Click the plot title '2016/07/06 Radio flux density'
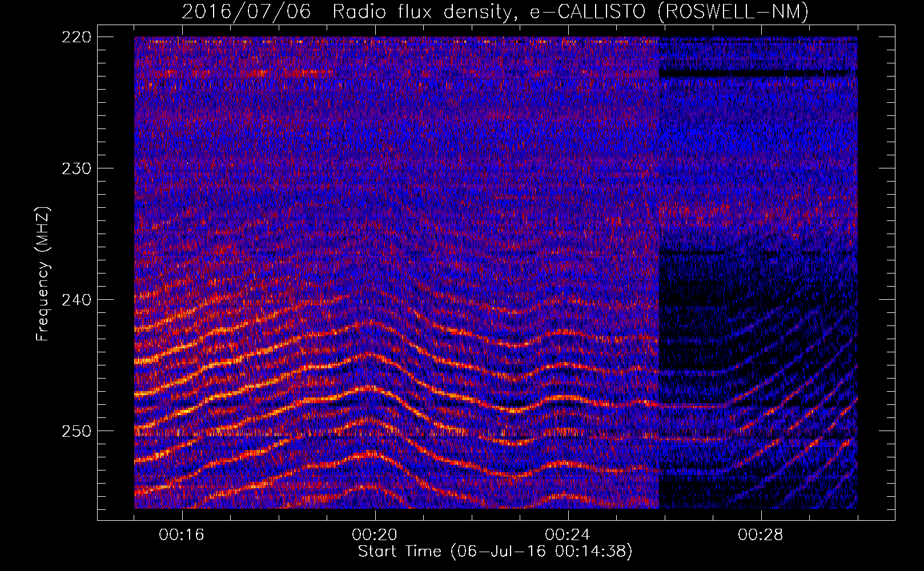 [x=495, y=11]
